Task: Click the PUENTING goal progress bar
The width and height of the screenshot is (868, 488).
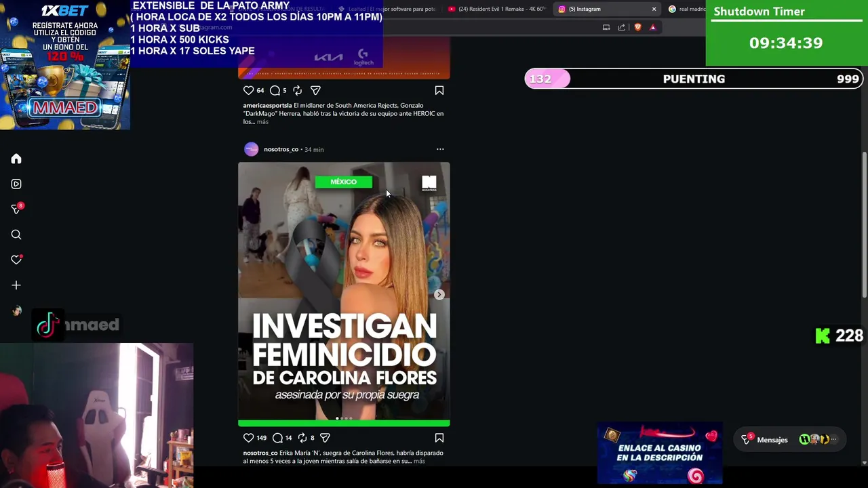Action: [x=694, y=79]
